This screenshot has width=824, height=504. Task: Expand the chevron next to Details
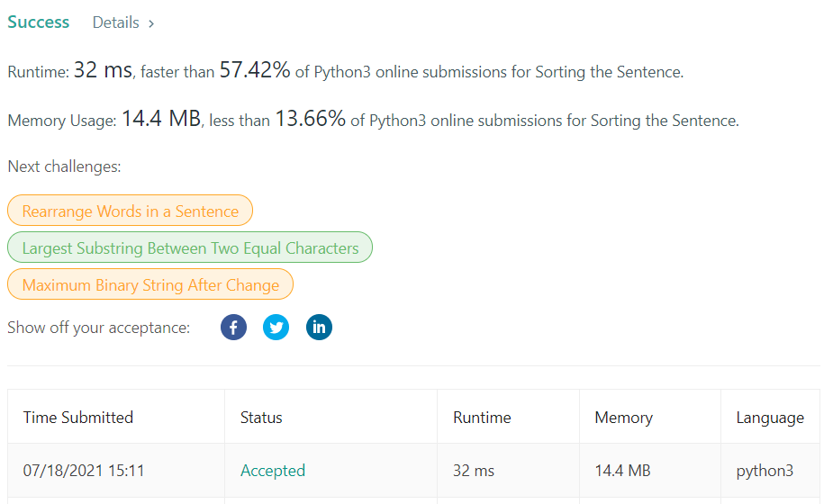(151, 23)
